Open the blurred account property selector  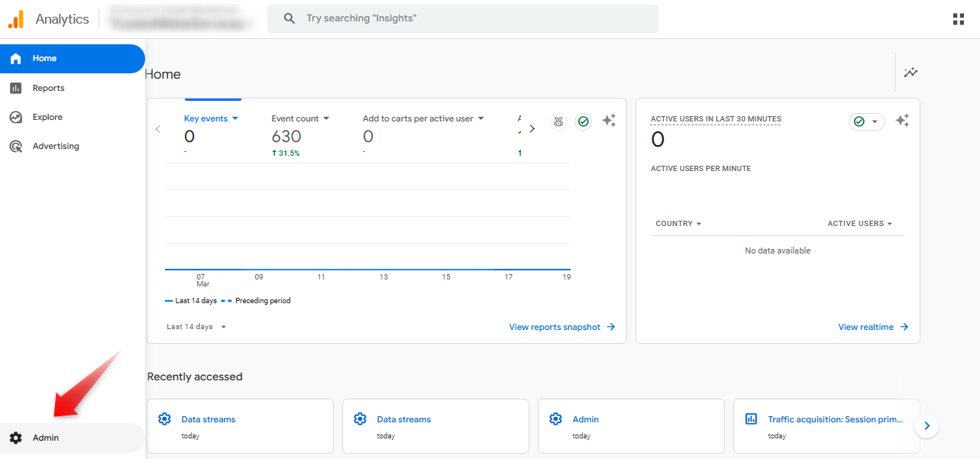(180, 19)
